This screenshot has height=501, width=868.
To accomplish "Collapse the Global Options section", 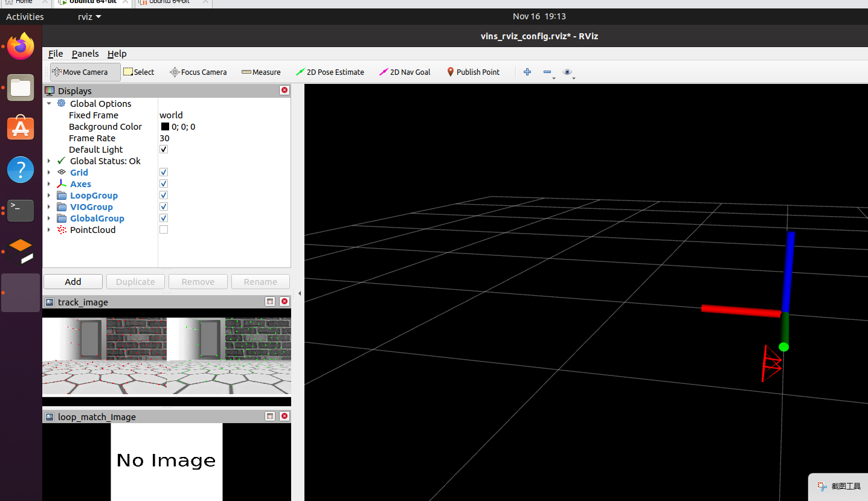I will tap(50, 103).
